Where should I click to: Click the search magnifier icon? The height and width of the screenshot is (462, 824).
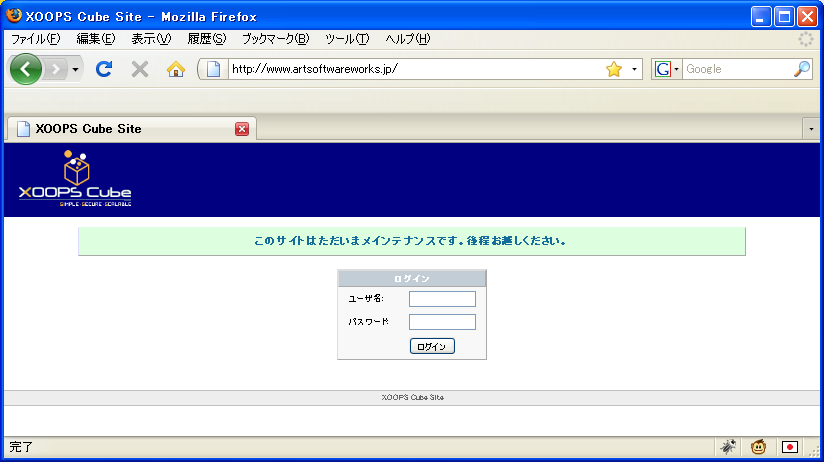coord(802,69)
